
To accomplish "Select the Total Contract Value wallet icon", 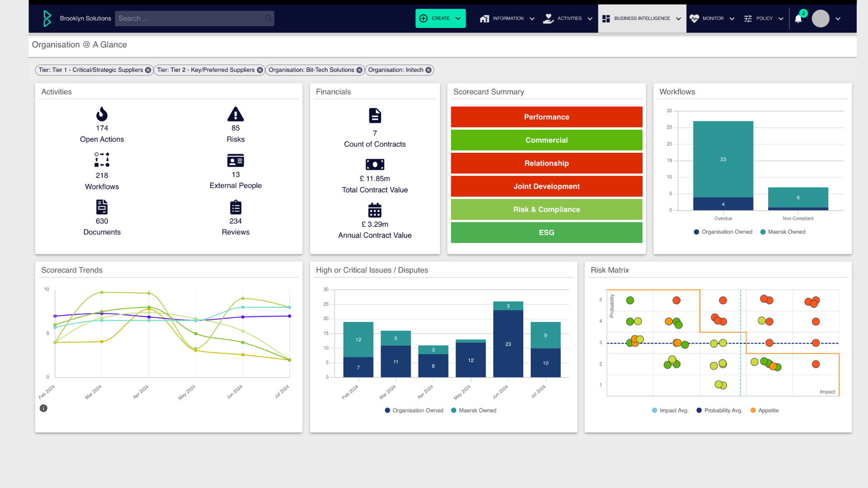I will coord(375,164).
